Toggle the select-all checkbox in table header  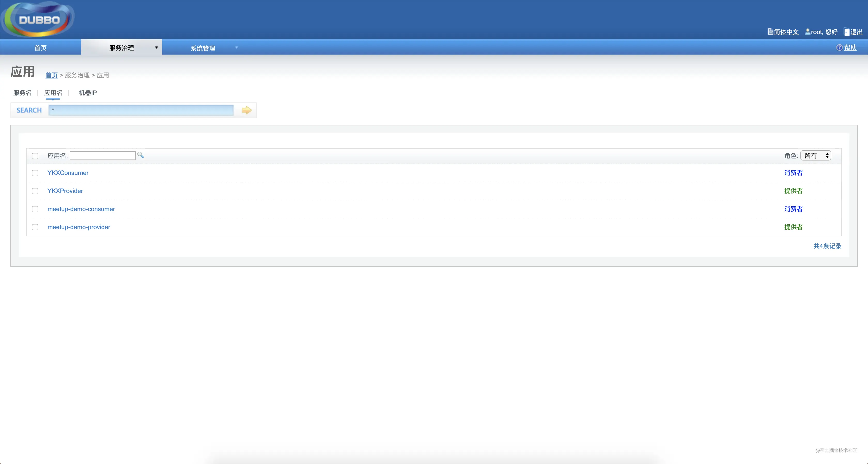tap(35, 156)
